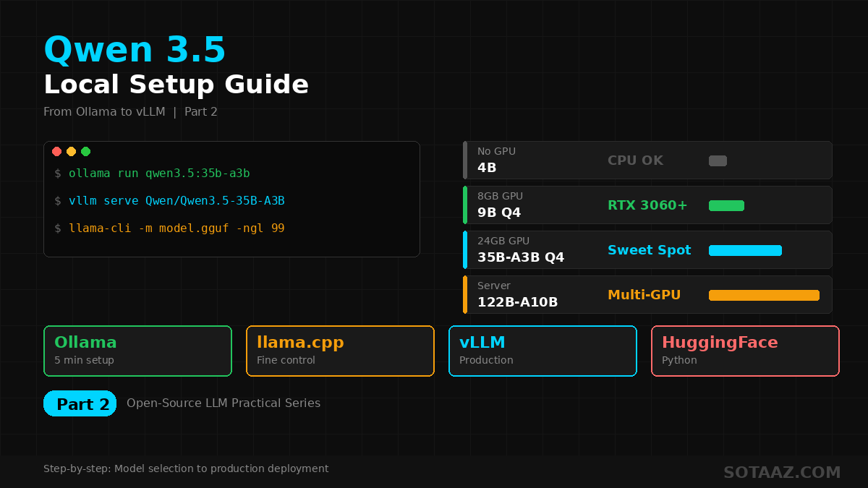The width and height of the screenshot is (868, 488).
Task: Click the yellow minimize dot in terminal
Action: pyautogui.click(x=71, y=151)
